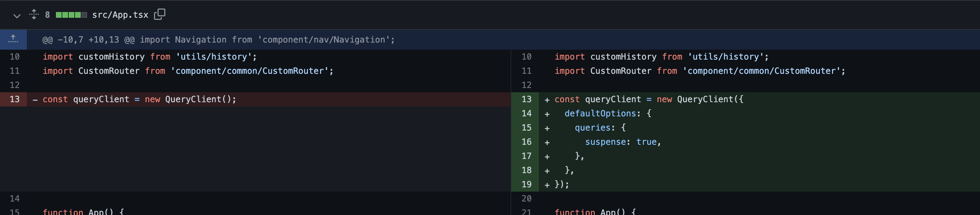The width and height of the screenshot is (980, 215).
Task: Collapse the src/App.tsx file diff
Action: click(17, 15)
